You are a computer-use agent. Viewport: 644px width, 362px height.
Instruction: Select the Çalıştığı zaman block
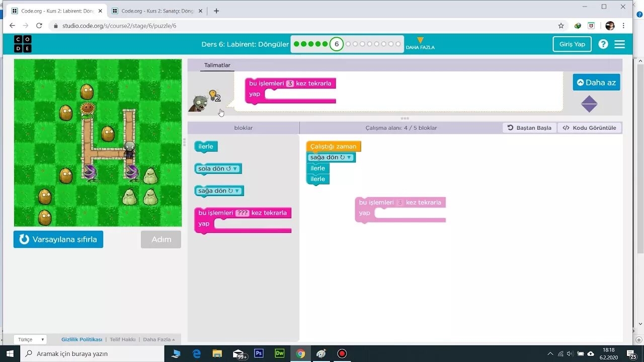(333, 146)
